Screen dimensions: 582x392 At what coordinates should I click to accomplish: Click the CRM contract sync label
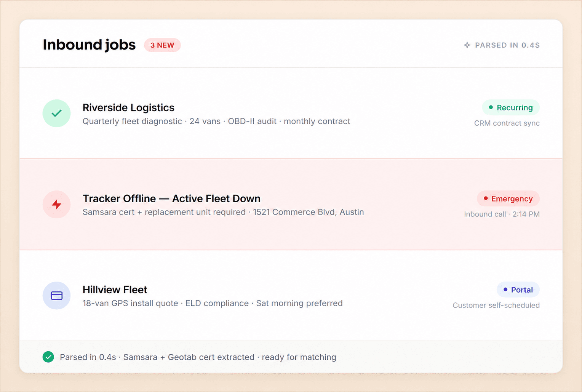coord(507,123)
